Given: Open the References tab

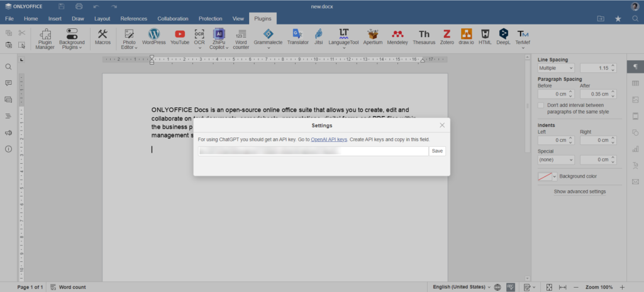Looking at the screenshot, I should (x=133, y=19).
